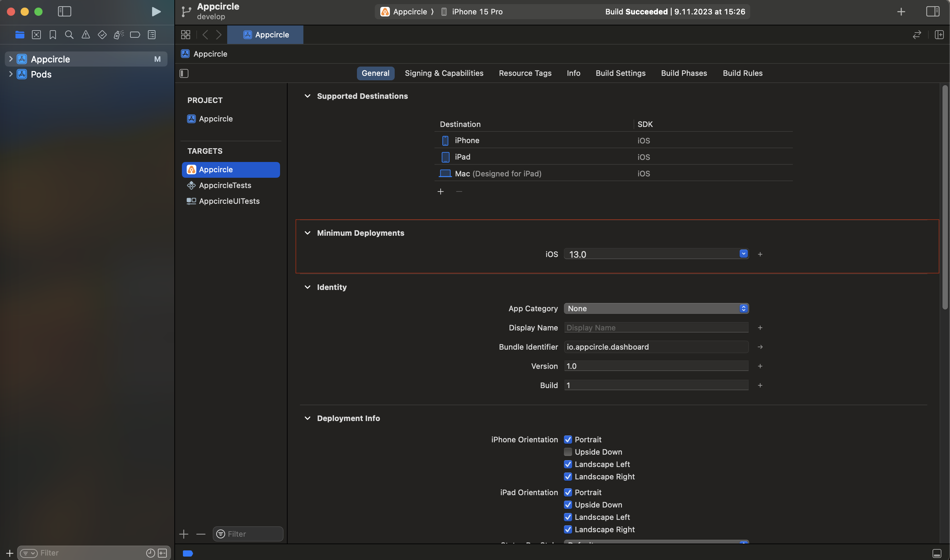Uncheck iPhone Orientation Portrait
The width and height of the screenshot is (950, 560).
point(568,440)
